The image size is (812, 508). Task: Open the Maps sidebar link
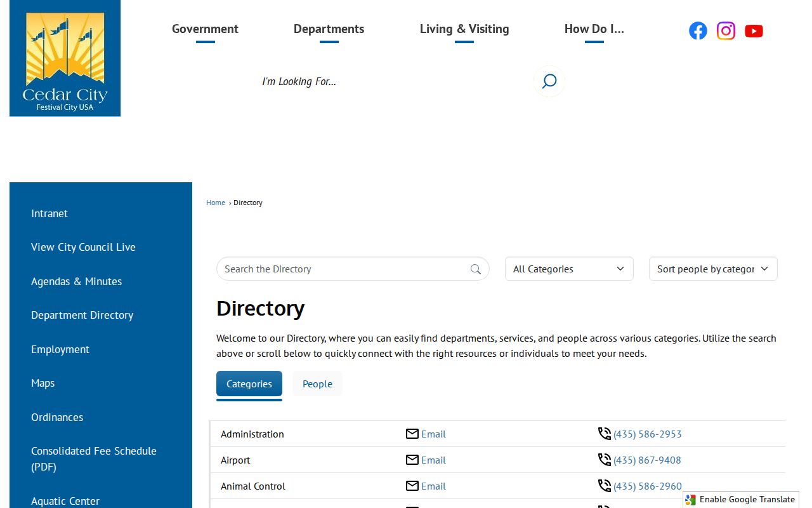click(x=43, y=383)
